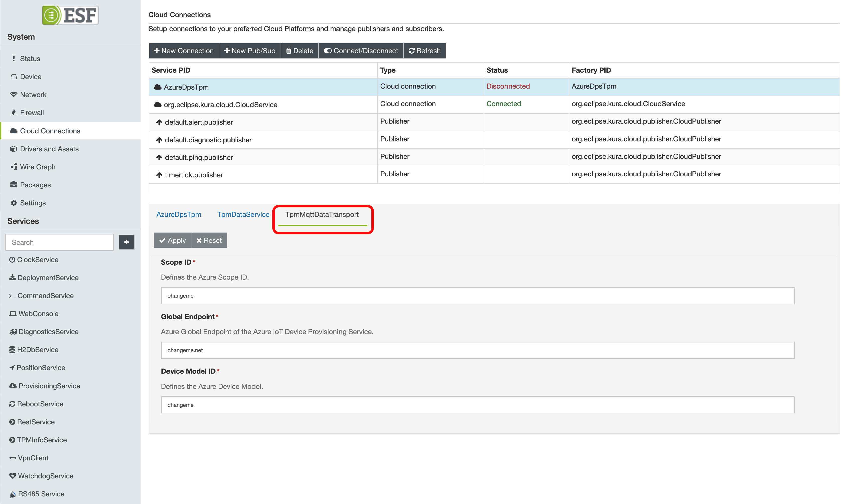Click the New Pub/Sub button
846x504 pixels.
pyautogui.click(x=250, y=51)
